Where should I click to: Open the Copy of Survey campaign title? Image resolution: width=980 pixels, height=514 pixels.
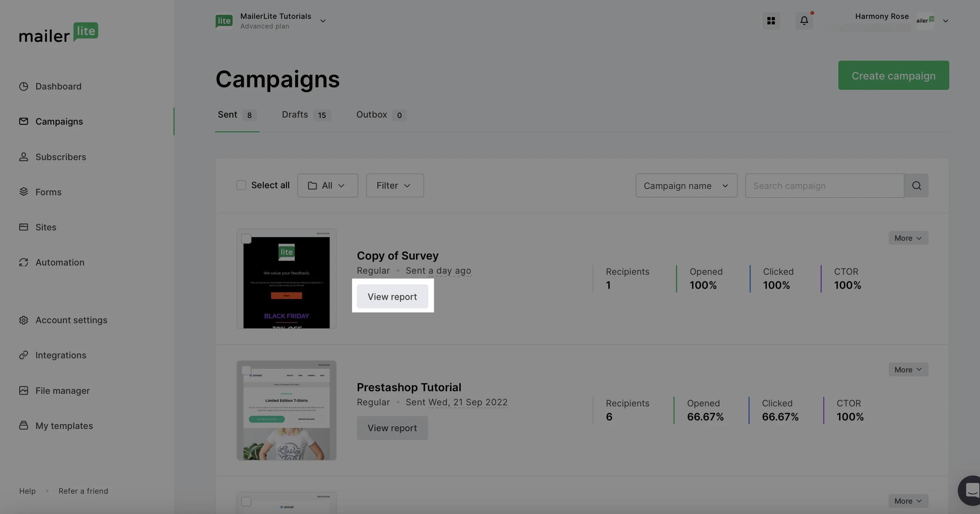click(x=398, y=256)
